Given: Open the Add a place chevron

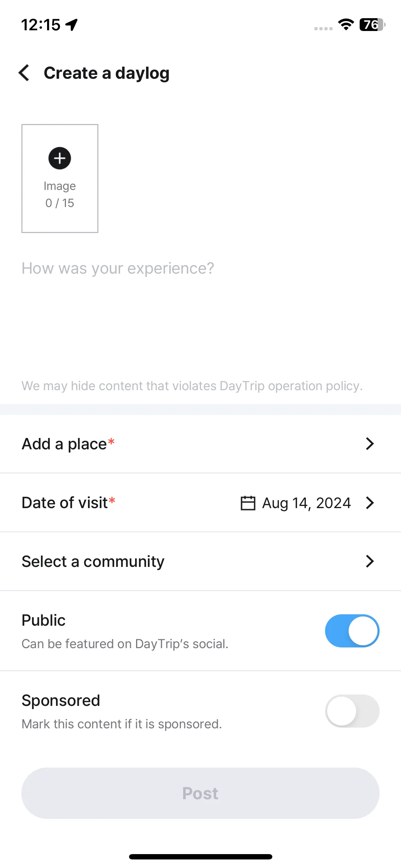Looking at the screenshot, I should pos(370,444).
